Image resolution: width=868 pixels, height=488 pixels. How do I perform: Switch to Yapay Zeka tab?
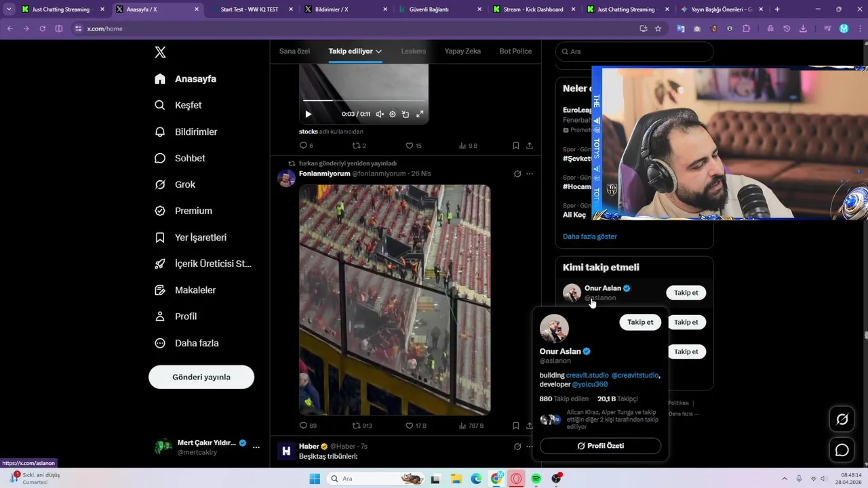[x=462, y=52]
